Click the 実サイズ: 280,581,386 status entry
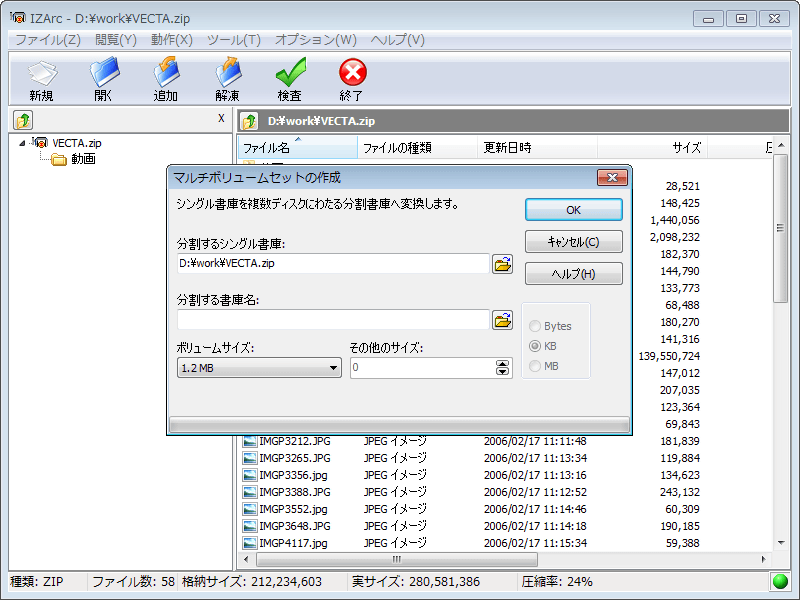The width and height of the screenshot is (800, 600). pos(416,582)
